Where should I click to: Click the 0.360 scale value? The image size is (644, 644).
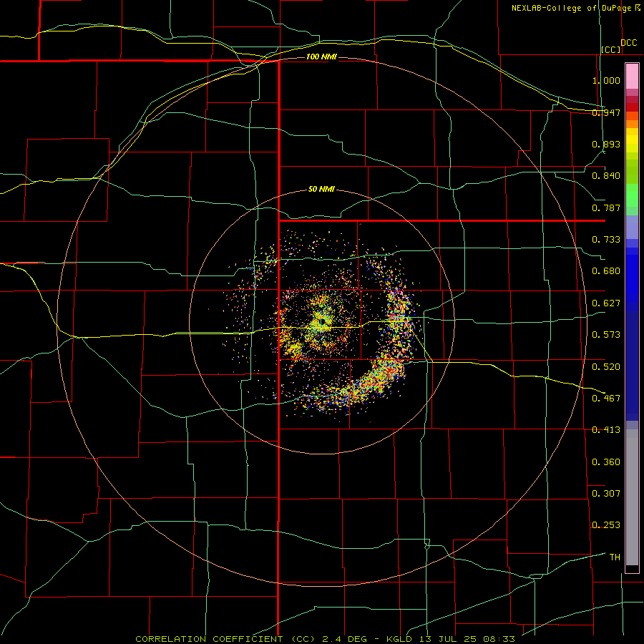(x=606, y=462)
